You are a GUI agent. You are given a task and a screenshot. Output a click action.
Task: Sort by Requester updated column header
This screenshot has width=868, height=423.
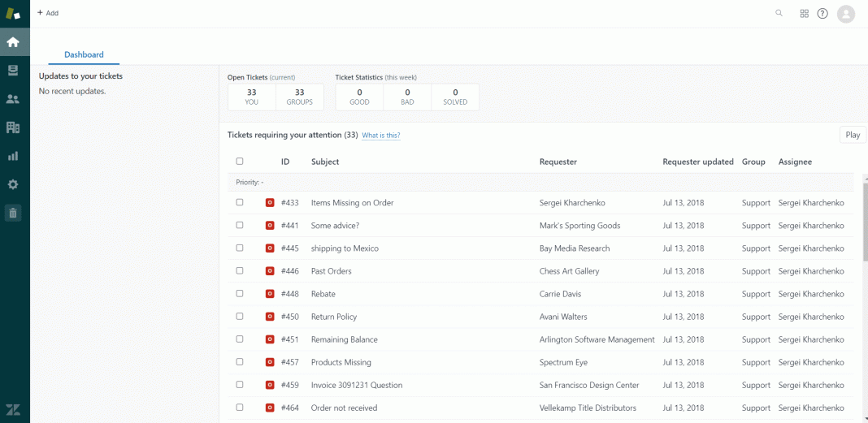698,162
